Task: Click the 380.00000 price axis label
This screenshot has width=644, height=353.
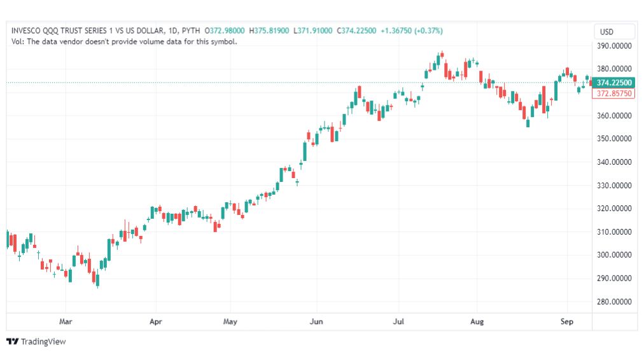Action: [614, 69]
